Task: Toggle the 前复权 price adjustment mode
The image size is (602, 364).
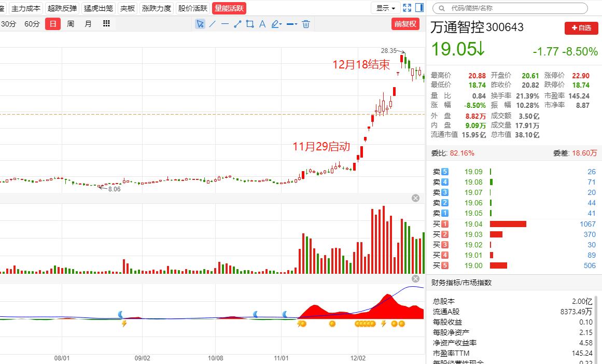Action: 405,24
